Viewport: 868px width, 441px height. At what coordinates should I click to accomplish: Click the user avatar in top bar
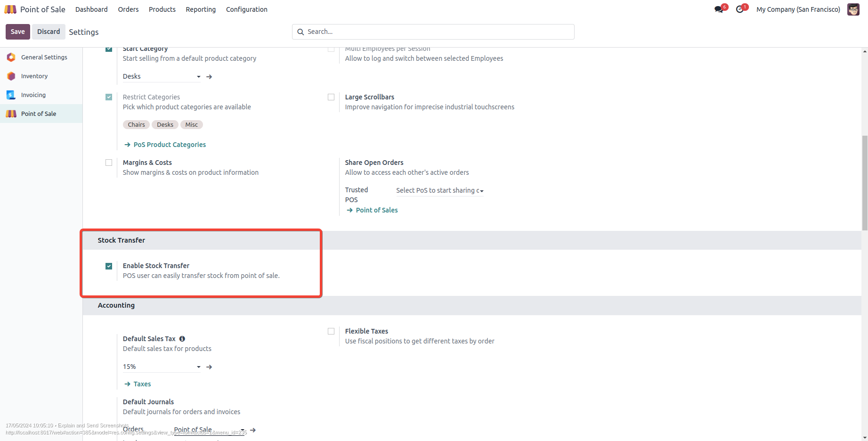(x=853, y=9)
